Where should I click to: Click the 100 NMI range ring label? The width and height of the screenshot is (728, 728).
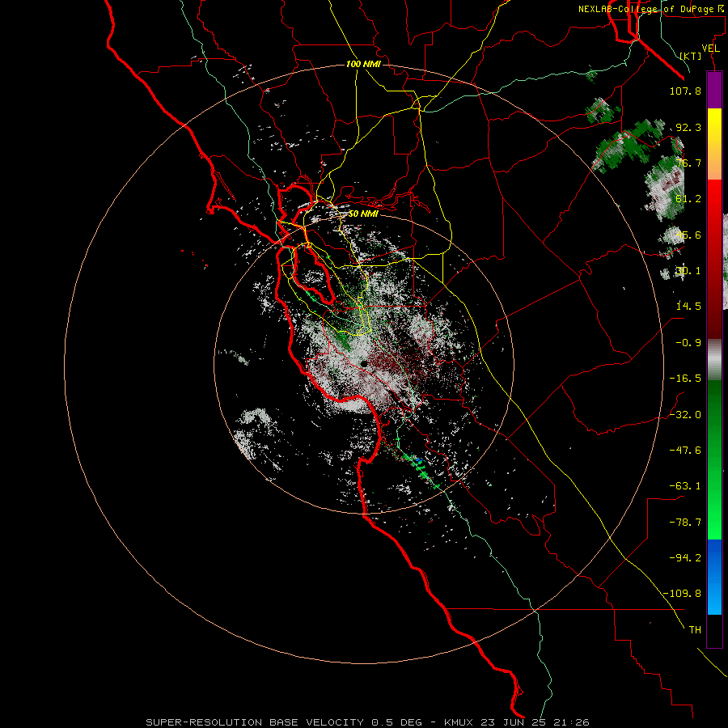[363, 64]
